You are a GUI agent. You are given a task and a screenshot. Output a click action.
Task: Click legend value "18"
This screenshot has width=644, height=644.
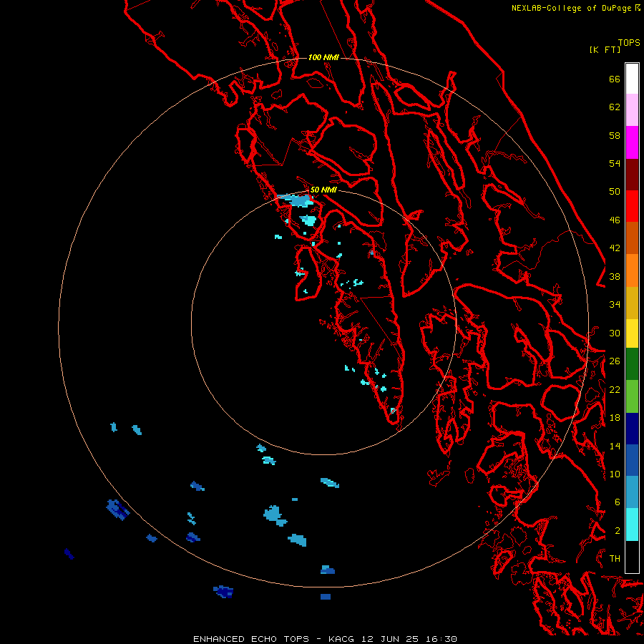(x=615, y=418)
